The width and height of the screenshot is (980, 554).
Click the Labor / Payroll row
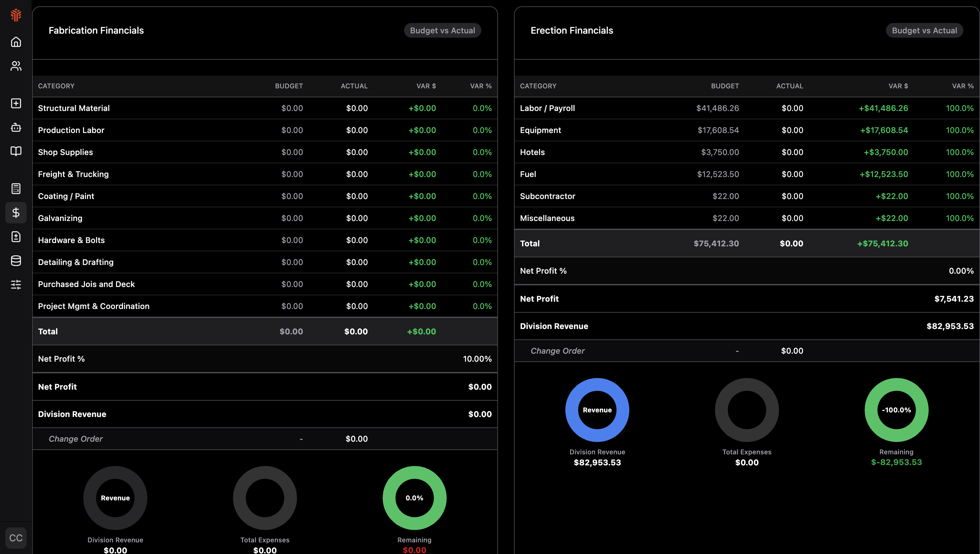[746, 108]
